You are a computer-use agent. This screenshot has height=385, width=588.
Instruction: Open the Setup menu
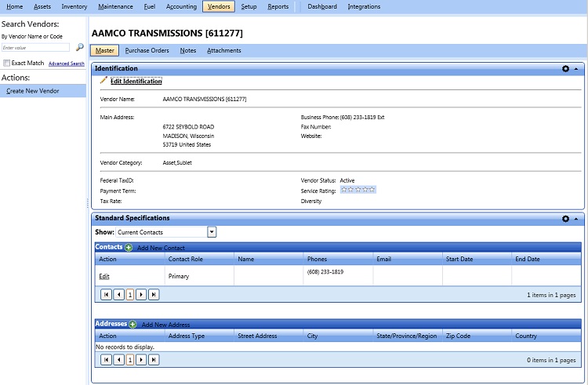[x=249, y=6]
